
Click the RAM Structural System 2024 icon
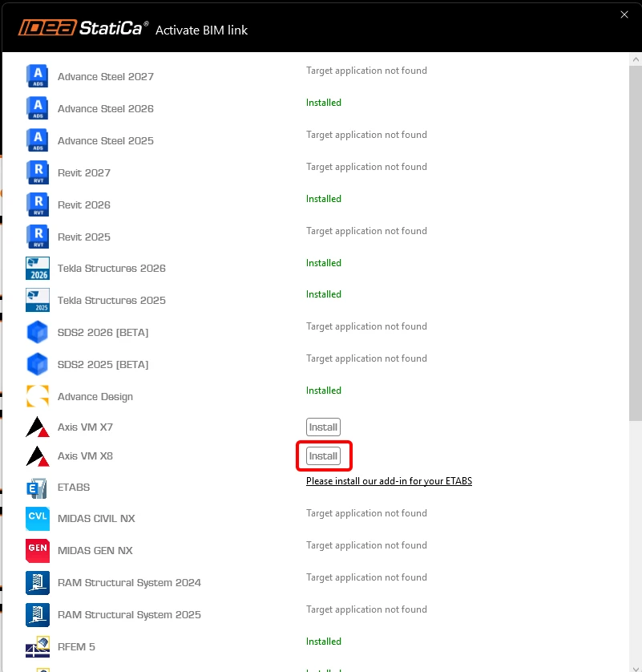point(38,583)
